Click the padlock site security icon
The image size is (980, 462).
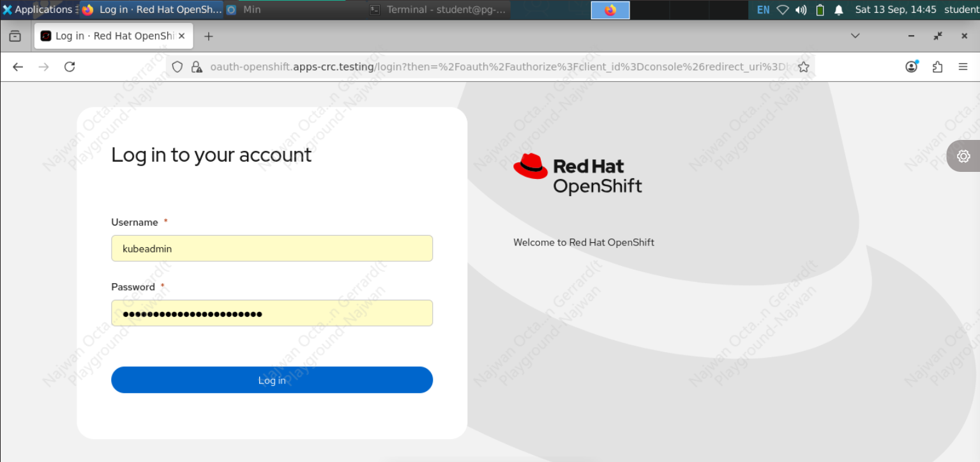click(x=197, y=67)
